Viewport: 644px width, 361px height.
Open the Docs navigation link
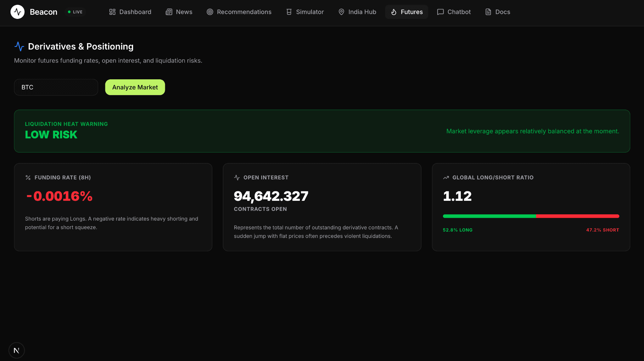coord(498,12)
